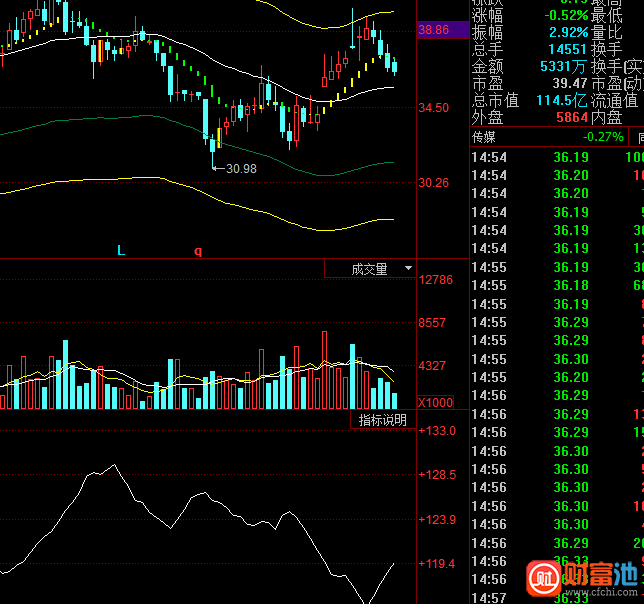Viewport: 644px width, 604px height.
Task: Click the 外盘 value 5864
Action: 572,117
